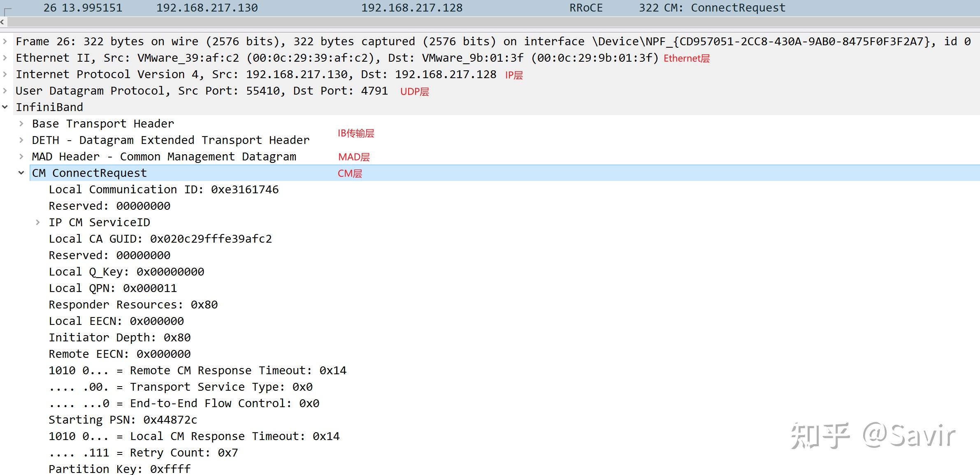Select the Partition Key field

point(119,469)
